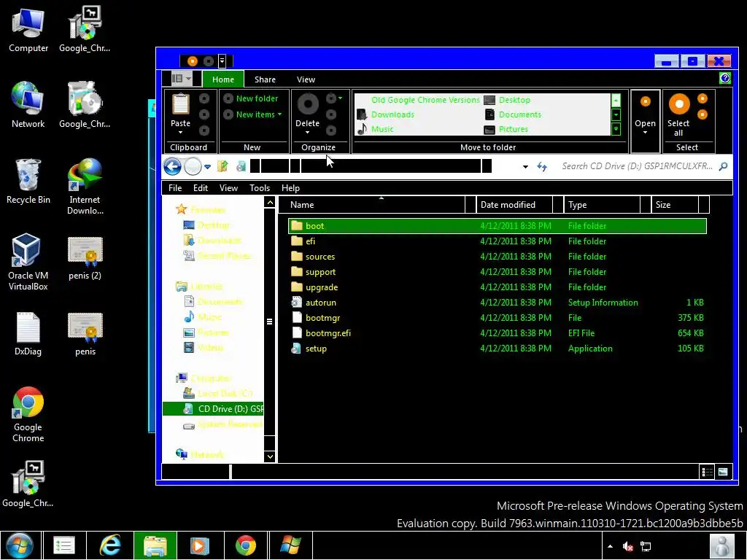Click navigation pane scroll down arrow
Image resolution: width=747 pixels, height=560 pixels.
click(x=270, y=456)
